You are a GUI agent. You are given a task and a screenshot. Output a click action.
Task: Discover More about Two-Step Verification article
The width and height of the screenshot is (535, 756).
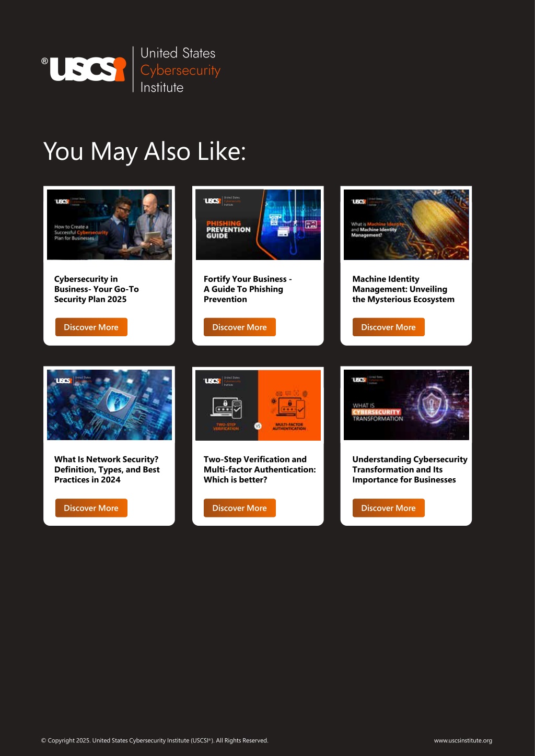pos(240,508)
